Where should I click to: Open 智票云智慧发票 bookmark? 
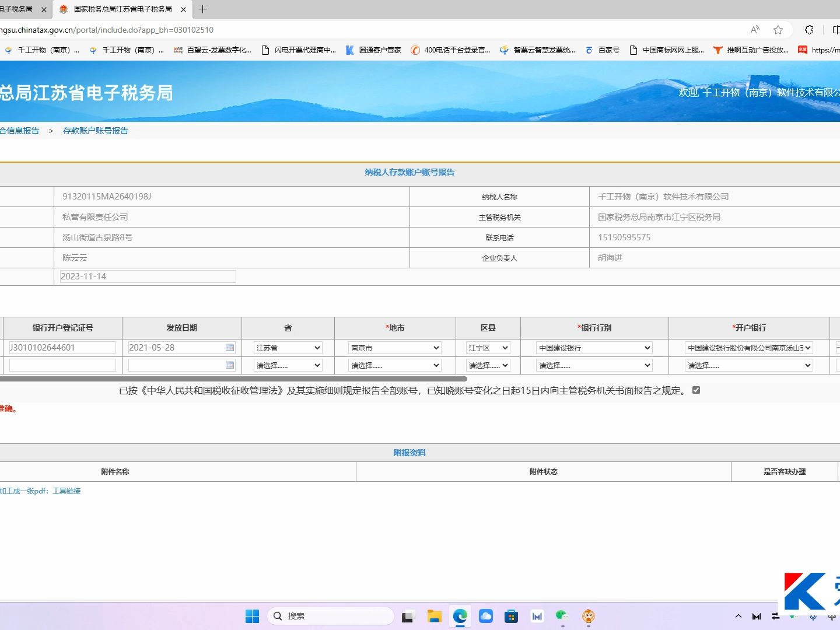tap(537, 50)
